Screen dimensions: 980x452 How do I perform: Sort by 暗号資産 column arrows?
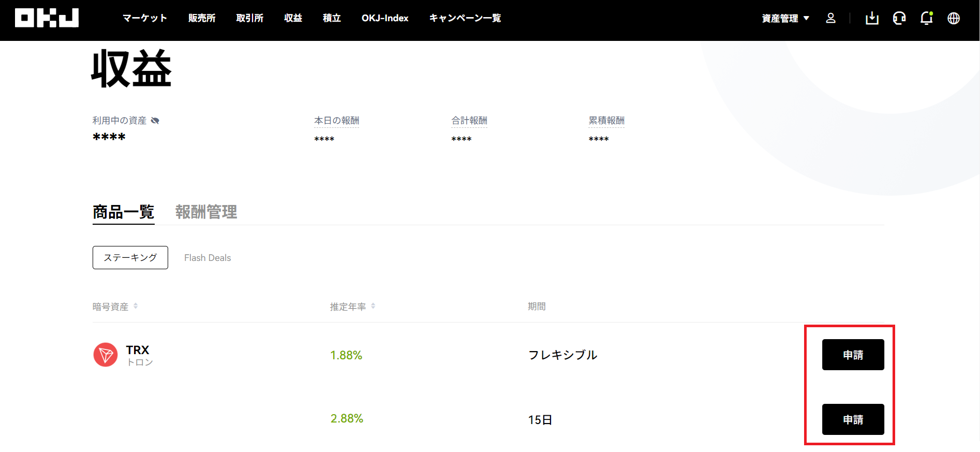coord(136,306)
